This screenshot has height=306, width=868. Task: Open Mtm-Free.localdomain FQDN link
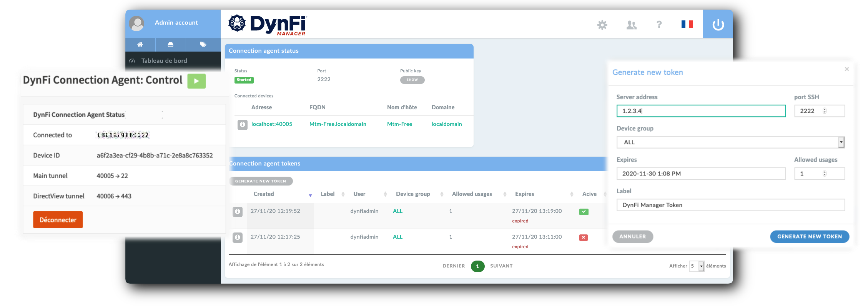[338, 124]
